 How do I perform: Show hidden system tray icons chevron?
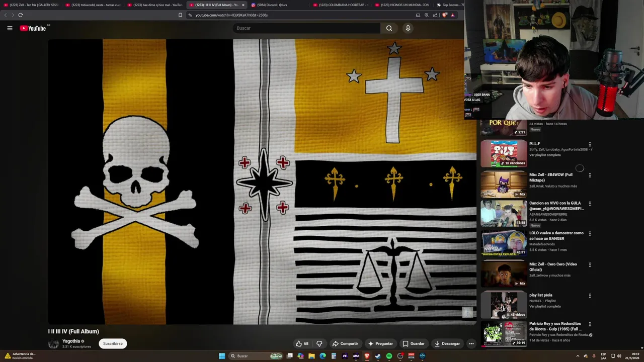click(578, 356)
